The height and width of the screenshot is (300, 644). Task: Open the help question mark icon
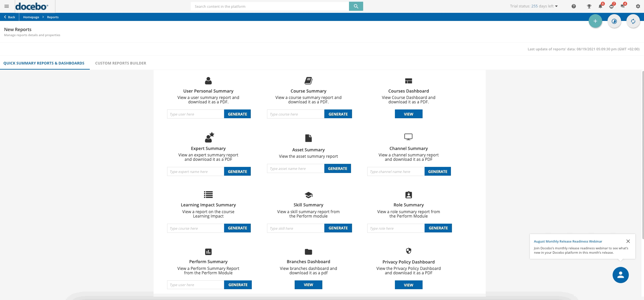click(573, 6)
